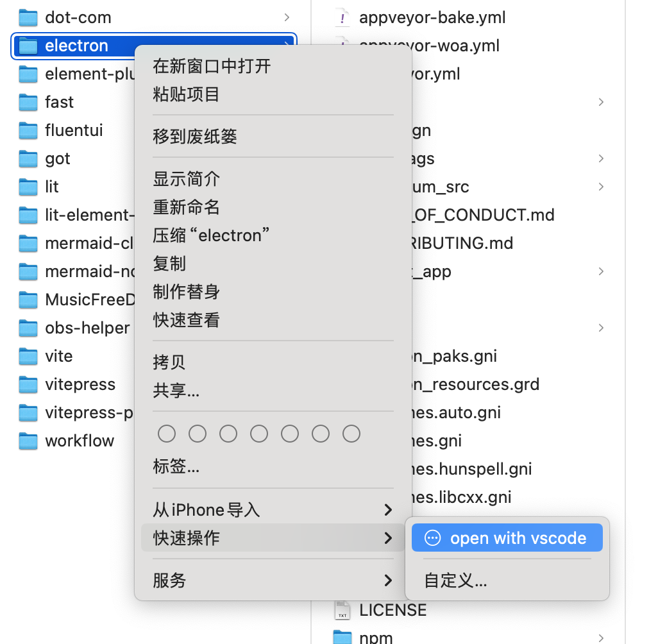Screen dimensions: 658x644
Task: Select the fluentui folder name
Action: coord(74,131)
